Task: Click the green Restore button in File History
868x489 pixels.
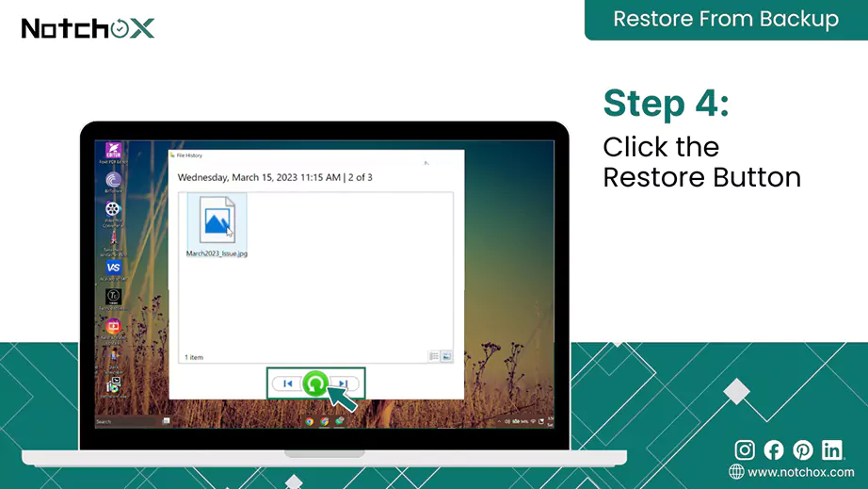Action: click(315, 383)
